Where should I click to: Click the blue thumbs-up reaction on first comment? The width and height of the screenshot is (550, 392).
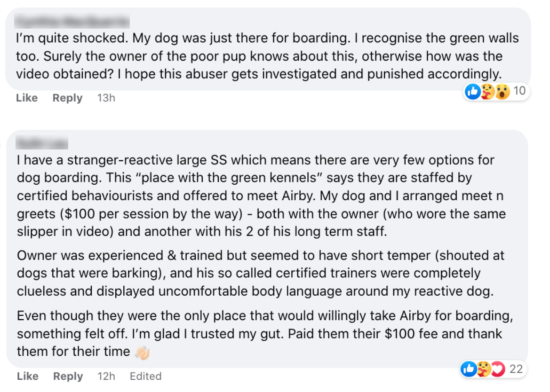473,92
